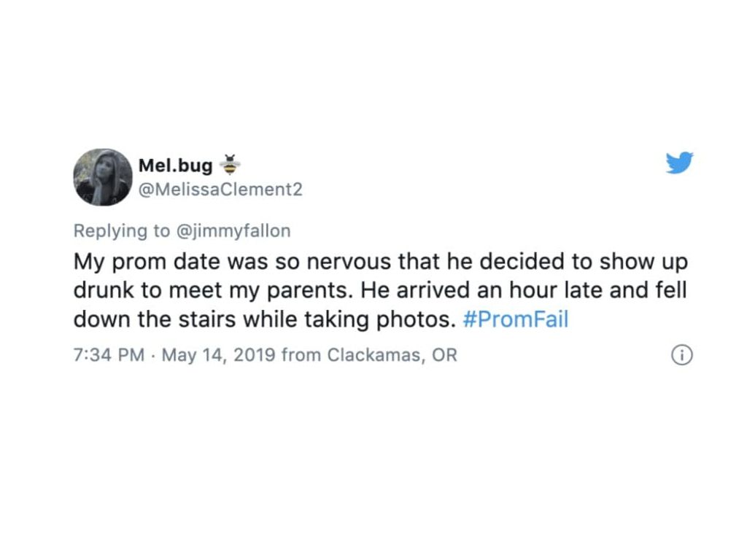747x560 pixels.
Task: Click the info icon beside the timestamp row
Action: click(x=681, y=355)
